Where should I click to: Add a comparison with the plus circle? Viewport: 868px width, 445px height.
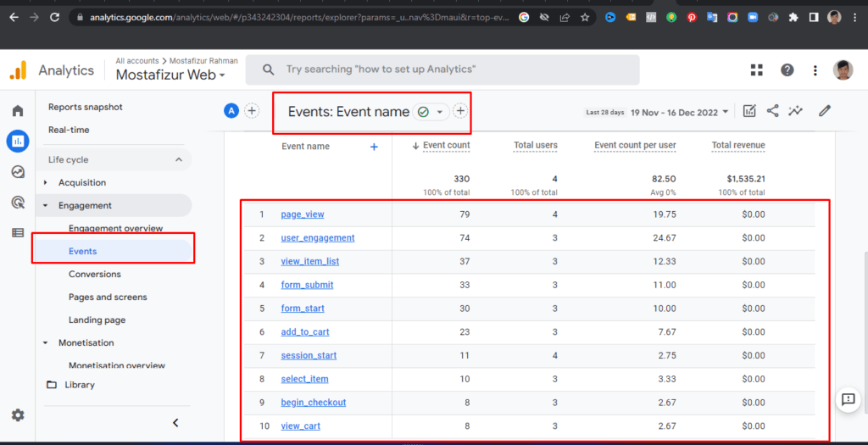pyautogui.click(x=252, y=111)
